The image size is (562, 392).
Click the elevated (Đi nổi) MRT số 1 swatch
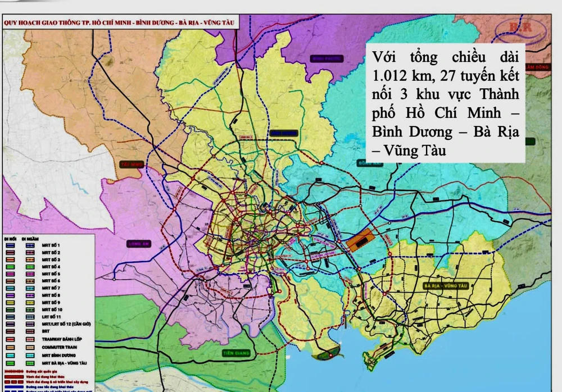point(11,246)
